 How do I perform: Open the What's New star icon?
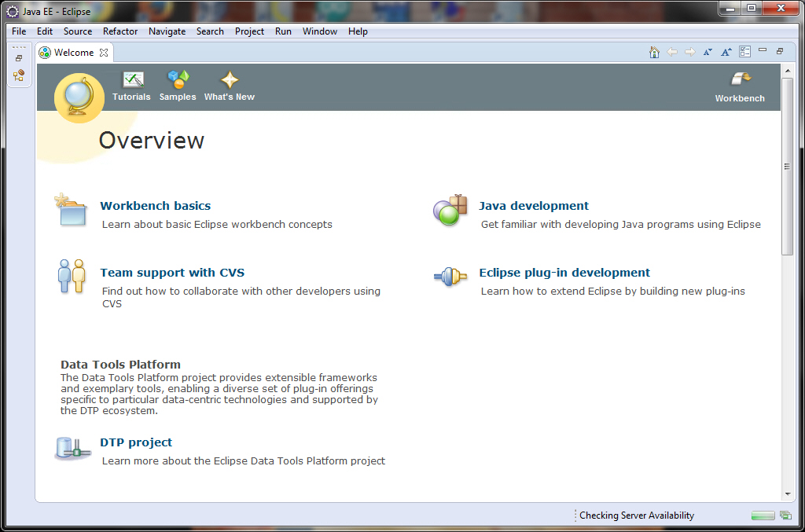click(x=230, y=79)
